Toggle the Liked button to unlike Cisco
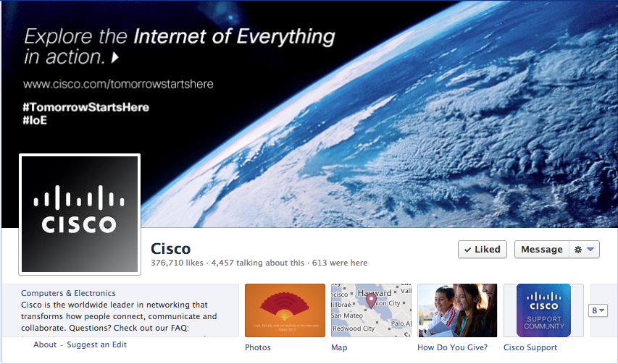The height and width of the screenshot is (364, 618). click(483, 250)
